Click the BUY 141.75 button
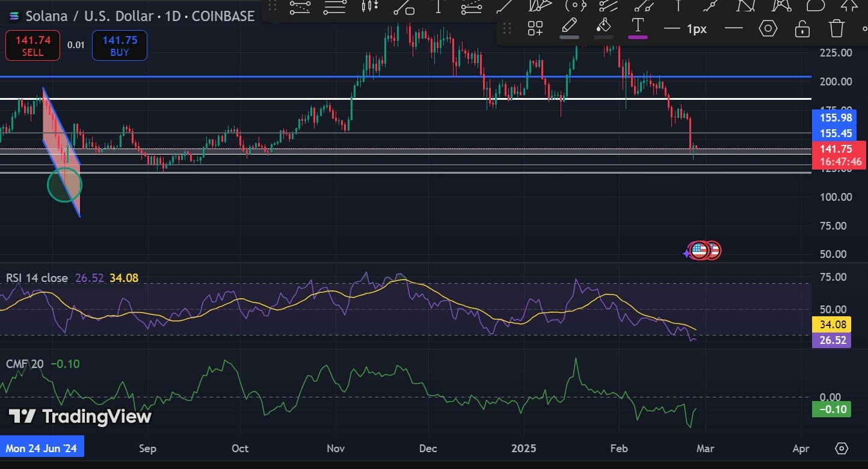 [x=119, y=46]
